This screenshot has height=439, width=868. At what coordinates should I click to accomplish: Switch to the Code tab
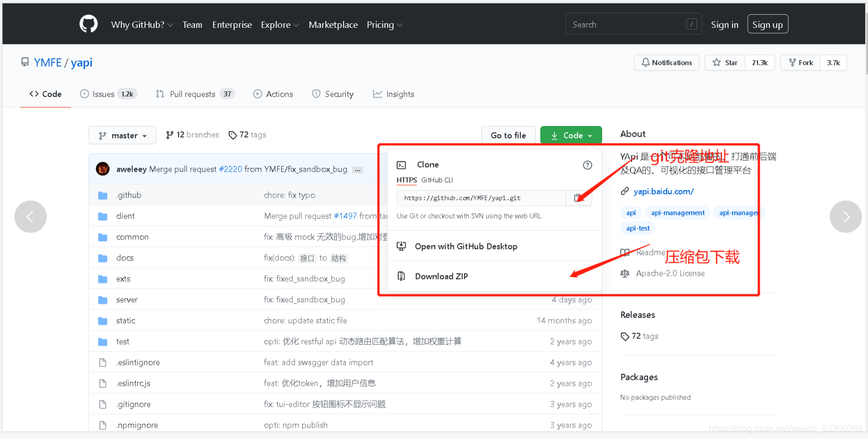tap(45, 94)
